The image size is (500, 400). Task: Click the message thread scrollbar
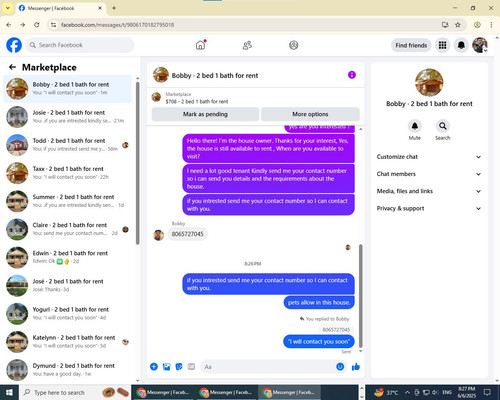[x=360, y=296]
